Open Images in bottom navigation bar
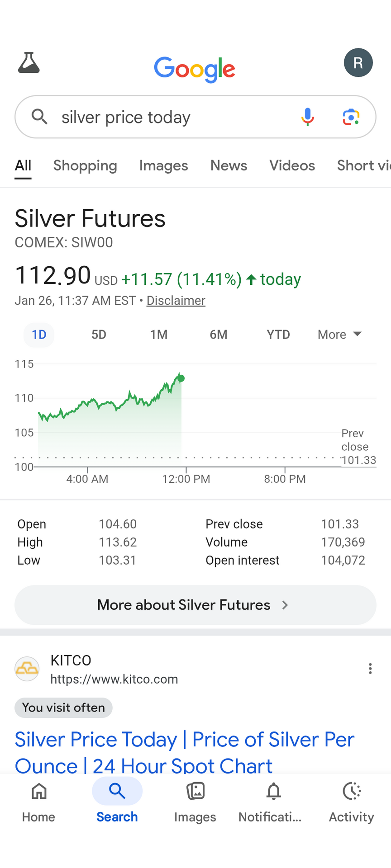 pos(195,802)
